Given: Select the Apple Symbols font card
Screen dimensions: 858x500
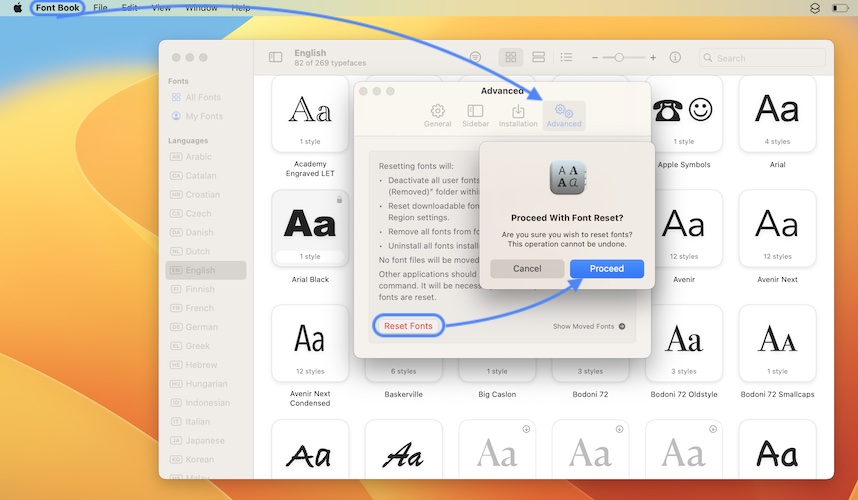Looking at the screenshot, I should click(x=684, y=114).
